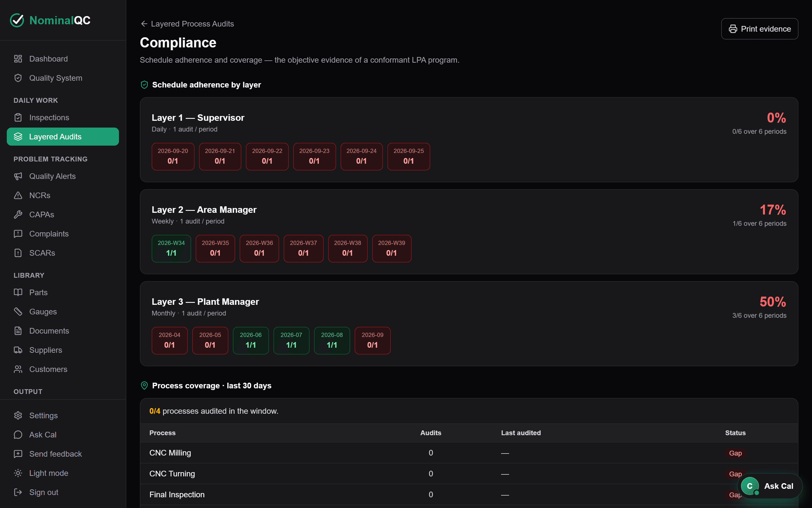This screenshot has width=812, height=508.
Task: Click the Gap status for CNC Milling
Action: tap(735, 453)
